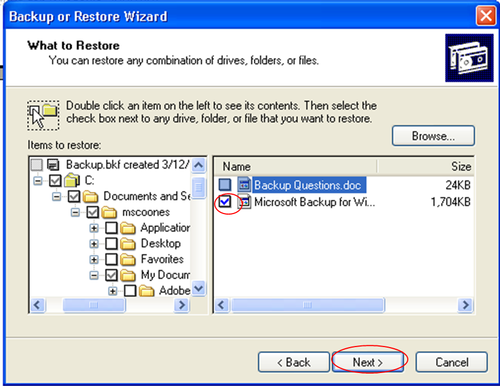500x386 pixels.
Task: Collapse the mscoones folder node
Action: tap(75, 213)
